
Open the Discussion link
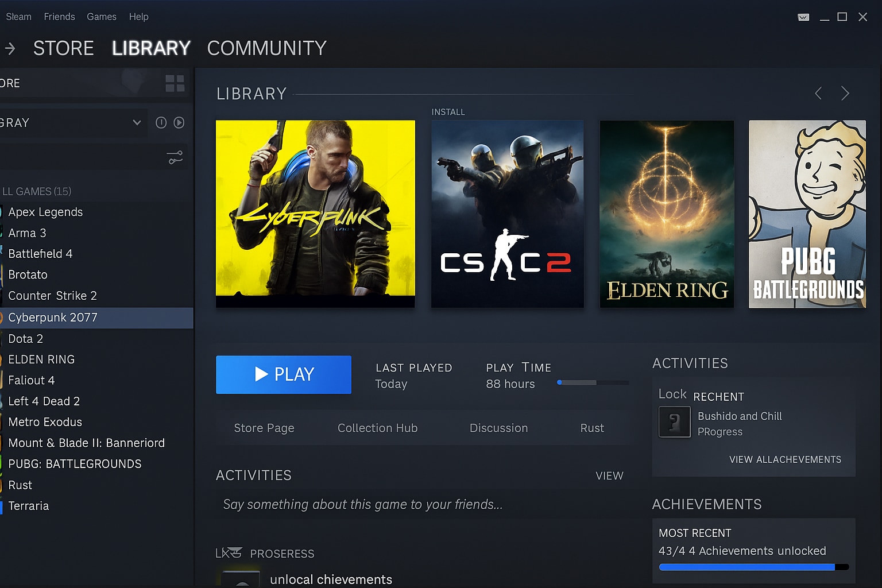click(x=498, y=428)
